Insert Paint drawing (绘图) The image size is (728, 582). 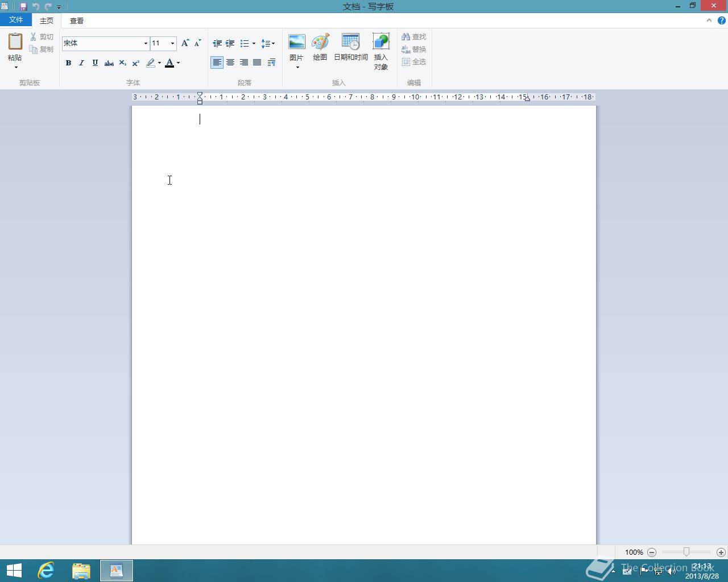tap(320, 47)
